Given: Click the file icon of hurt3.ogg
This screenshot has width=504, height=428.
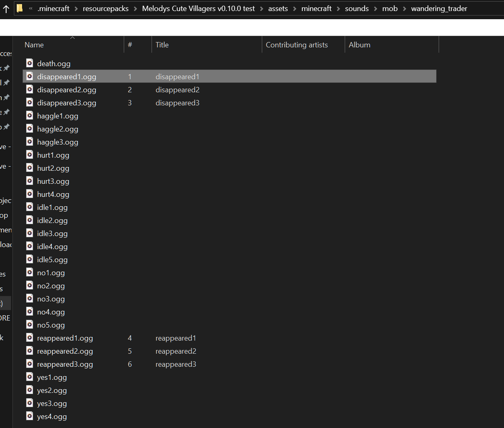Looking at the screenshot, I should tap(30, 181).
